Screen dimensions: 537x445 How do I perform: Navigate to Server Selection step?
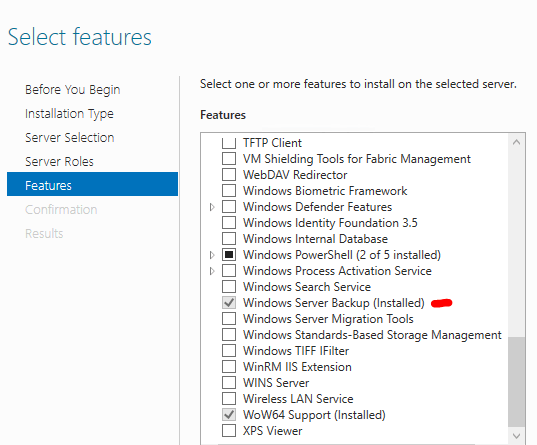point(70,138)
